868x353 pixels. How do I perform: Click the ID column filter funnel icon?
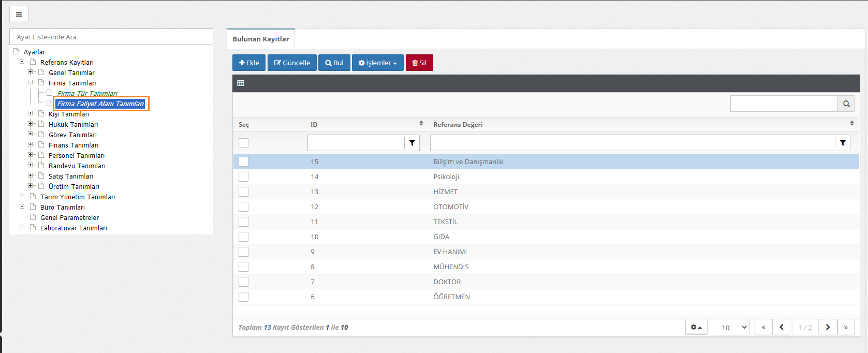(x=412, y=143)
